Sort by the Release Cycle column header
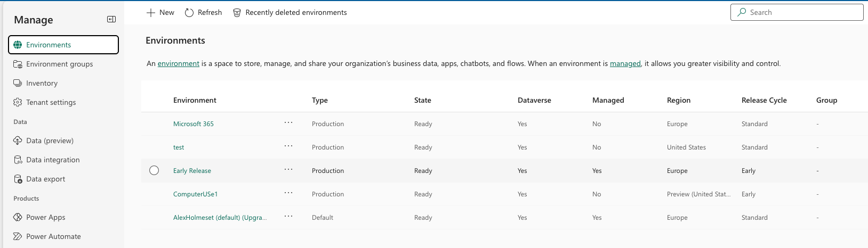The image size is (868, 248). coord(763,100)
